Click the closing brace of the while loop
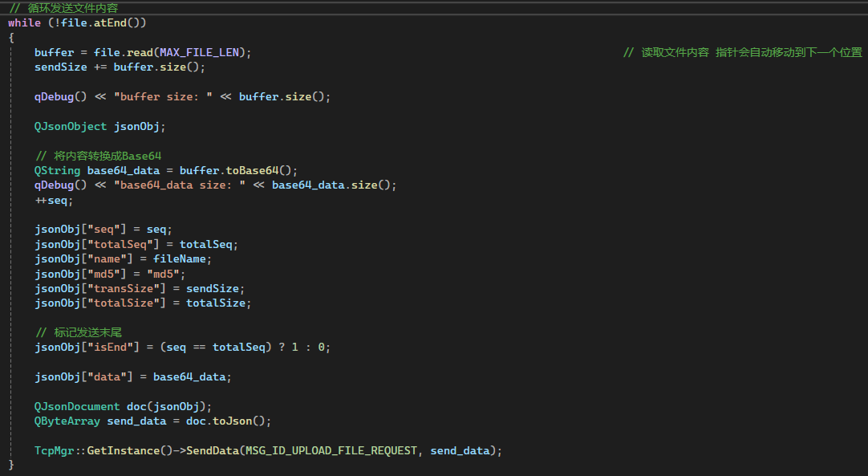 [x=11, y=465]
